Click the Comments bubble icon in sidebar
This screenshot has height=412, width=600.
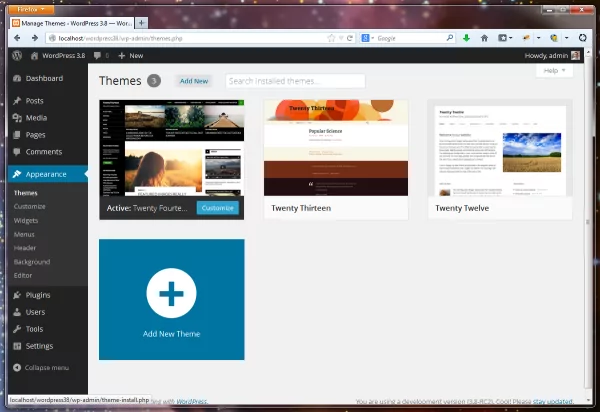coord(17,152)
